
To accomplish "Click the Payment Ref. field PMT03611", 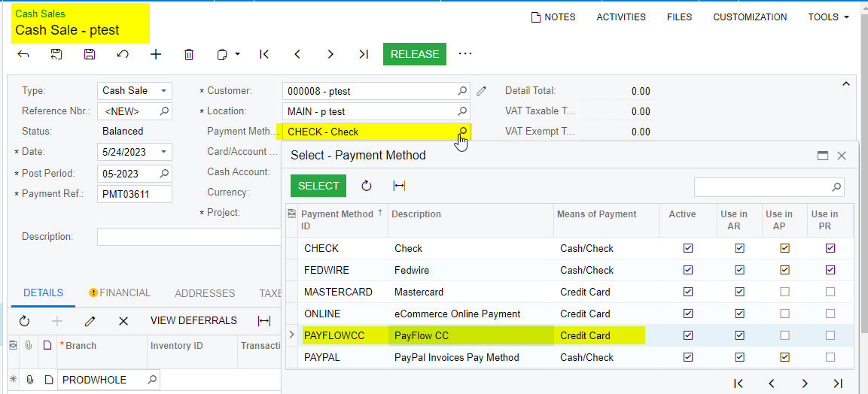I will pos(135,194).
